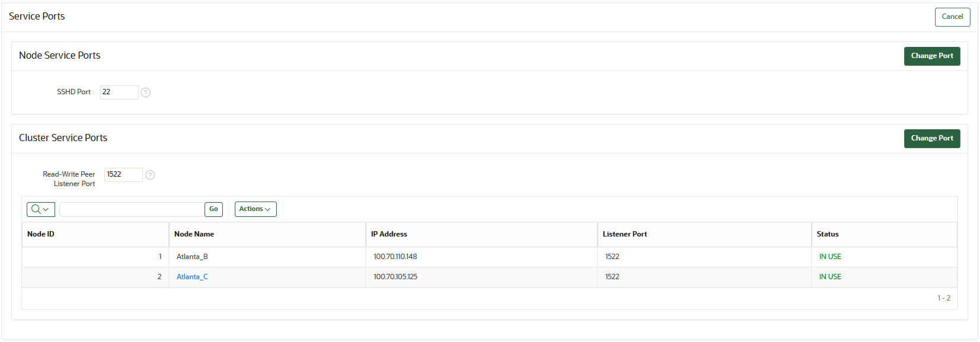Open help for Read-Write Peer Listener Port
Screen dimensions: 980x342
point(149,174)
